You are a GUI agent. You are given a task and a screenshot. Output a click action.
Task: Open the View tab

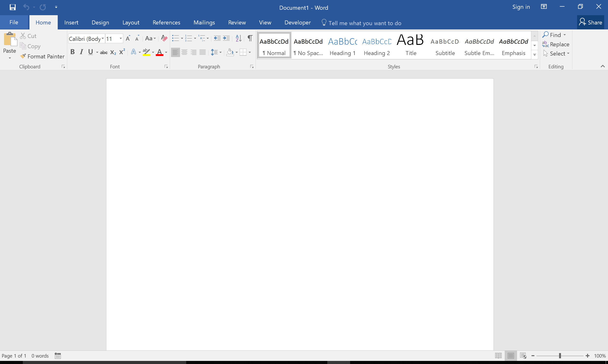[264, 23]
